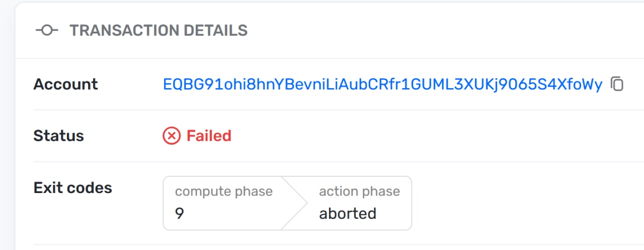This screenshot has width=644, height=250.
Task: Click empty space right of Failed status
Action: [433, 136]
